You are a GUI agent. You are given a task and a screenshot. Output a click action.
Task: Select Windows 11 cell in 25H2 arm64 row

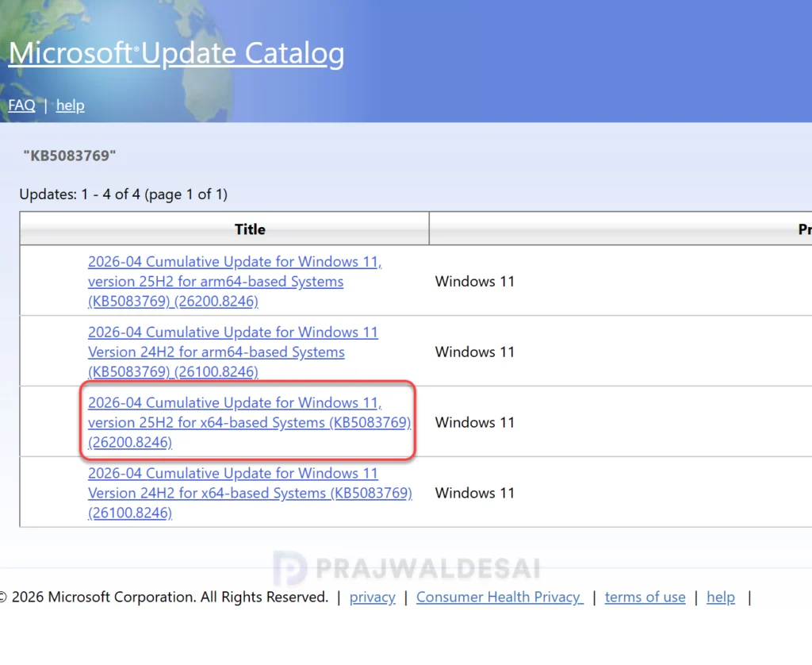(x=475, y=282)
